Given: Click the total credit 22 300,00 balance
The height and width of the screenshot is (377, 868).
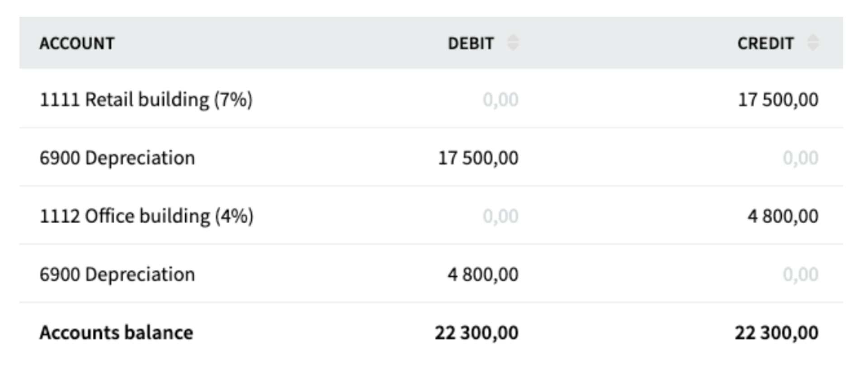Looking at the screenshot, I should click(x=776, y=333).
